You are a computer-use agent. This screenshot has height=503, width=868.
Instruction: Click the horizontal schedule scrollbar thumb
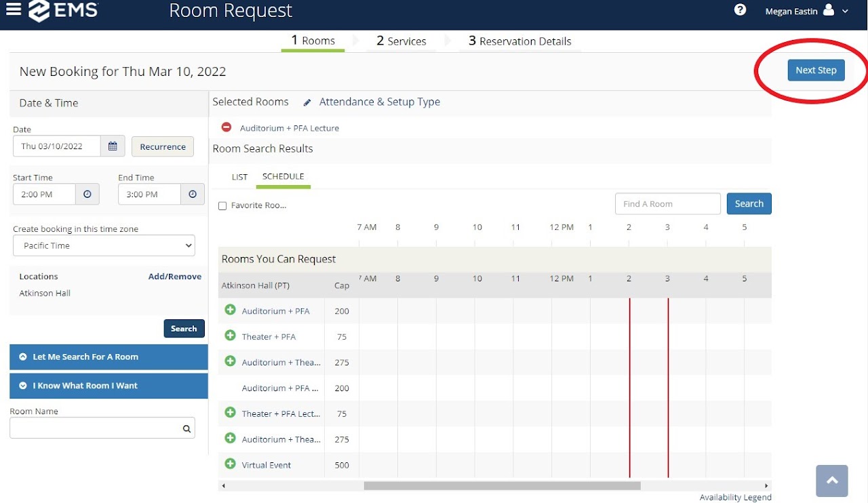coord(502,485)
